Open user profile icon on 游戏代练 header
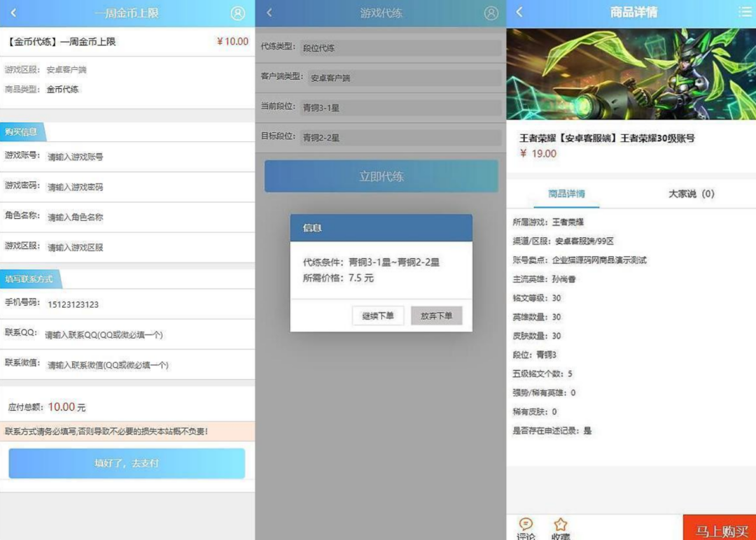Screen dimensions: 756x540 coord(491,13)
